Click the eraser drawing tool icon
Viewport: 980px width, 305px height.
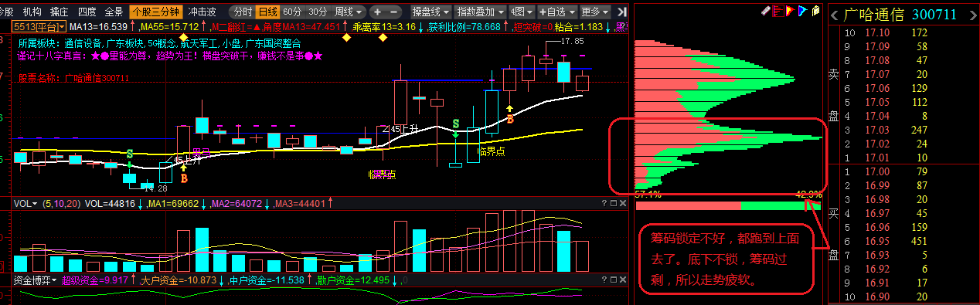click(766, 10)
